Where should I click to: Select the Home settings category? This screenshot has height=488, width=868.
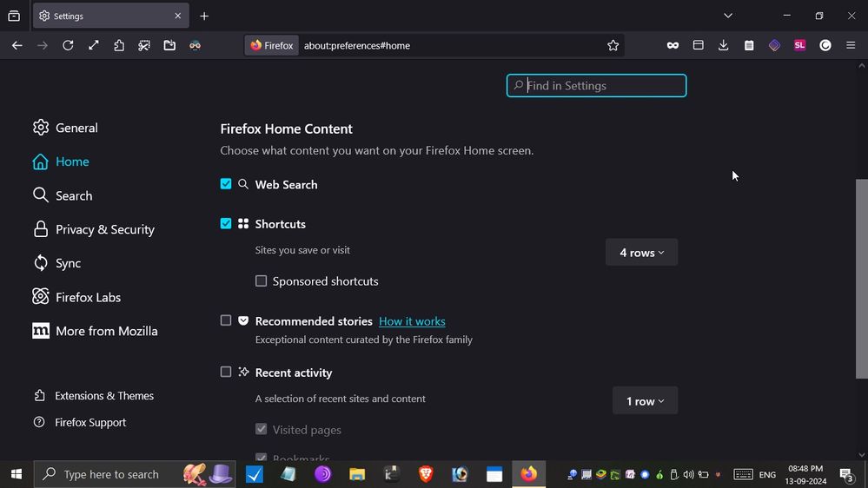coord(61,162)
